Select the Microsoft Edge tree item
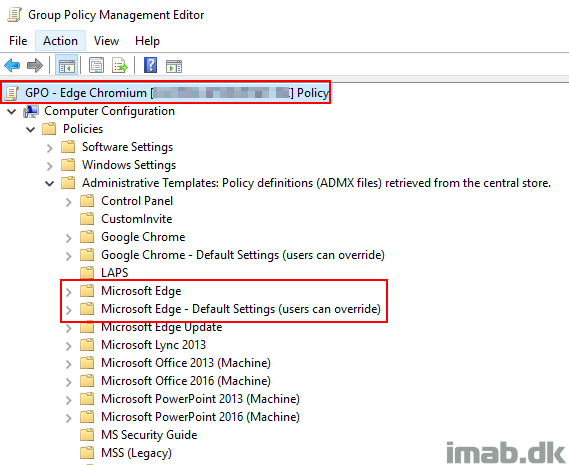This screenshot has height=465, width=569. pyautogui.click(x=141, y=291)
